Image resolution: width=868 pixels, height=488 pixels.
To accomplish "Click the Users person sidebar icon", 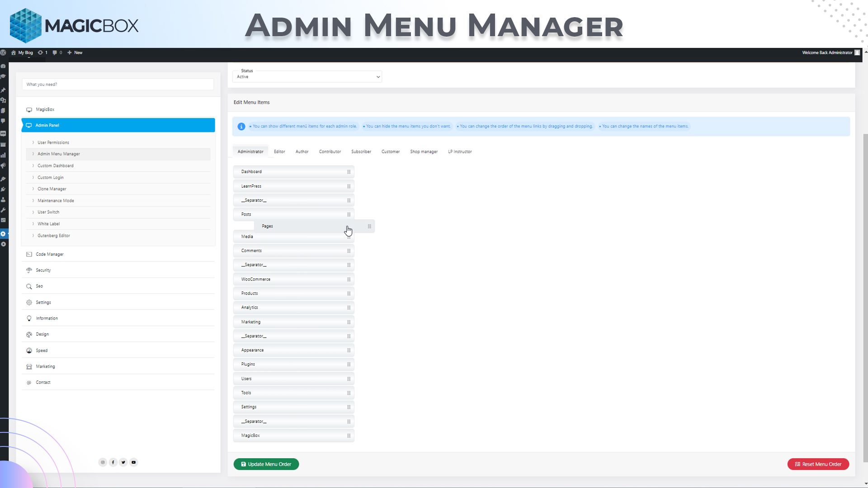I will pyautogui.click(x=3, y=200).
